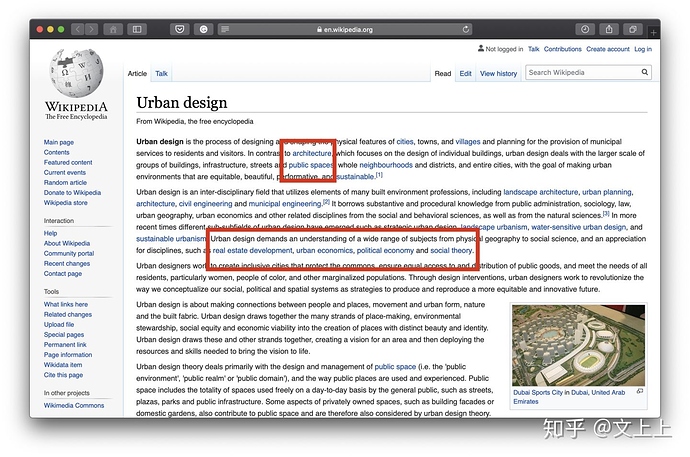Open Random article
690x457 pixels.
point(65,183)
